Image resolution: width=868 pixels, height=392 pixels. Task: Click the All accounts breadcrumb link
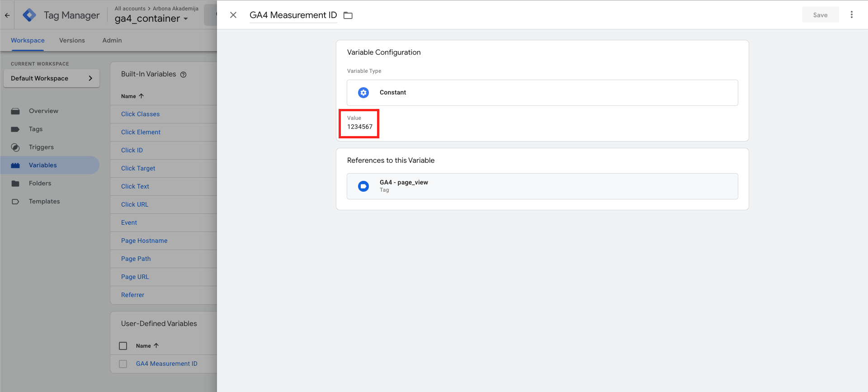coord(130,9)
